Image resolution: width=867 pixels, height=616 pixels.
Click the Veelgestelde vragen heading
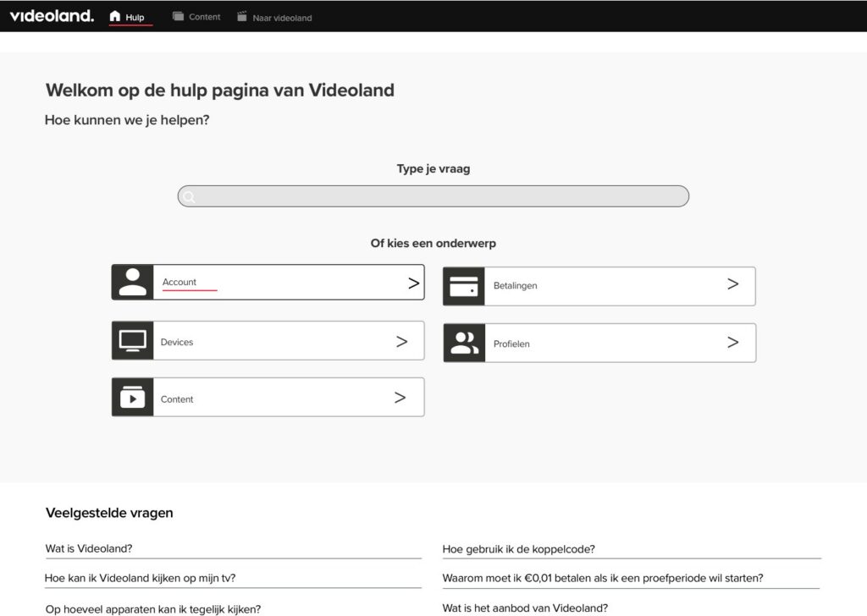(109, 513)
